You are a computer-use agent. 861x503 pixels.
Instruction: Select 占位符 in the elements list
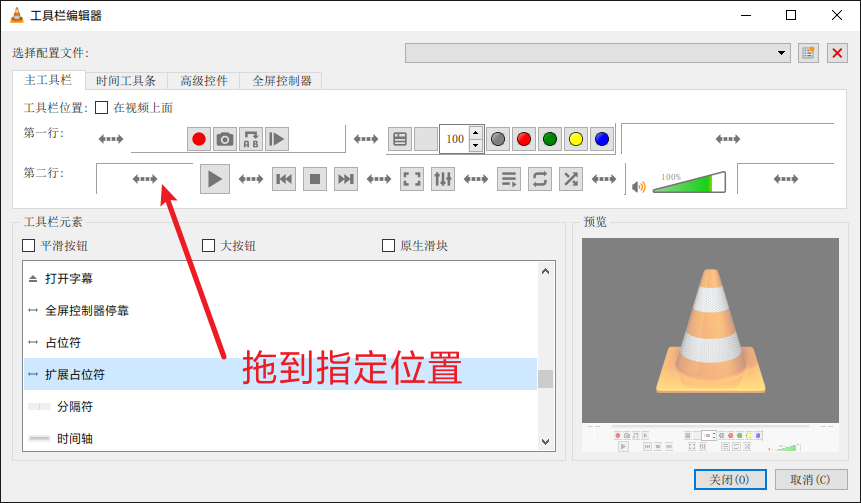pos(280,343)
